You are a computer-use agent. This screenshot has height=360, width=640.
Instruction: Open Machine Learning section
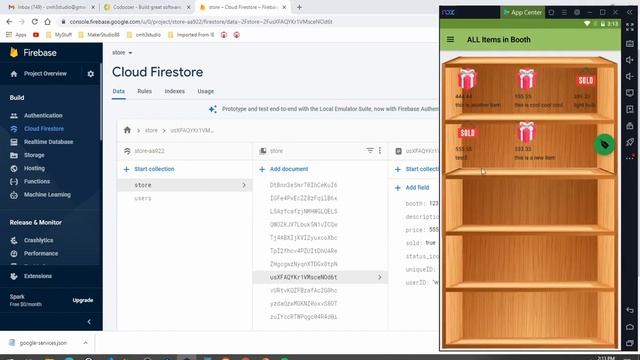click(47, 195)
